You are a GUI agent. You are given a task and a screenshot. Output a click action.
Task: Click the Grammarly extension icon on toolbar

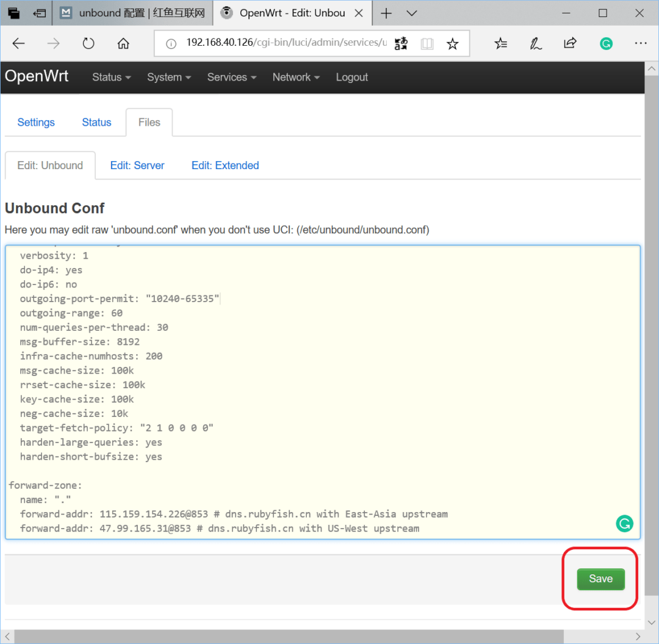[x=606, y=43]
